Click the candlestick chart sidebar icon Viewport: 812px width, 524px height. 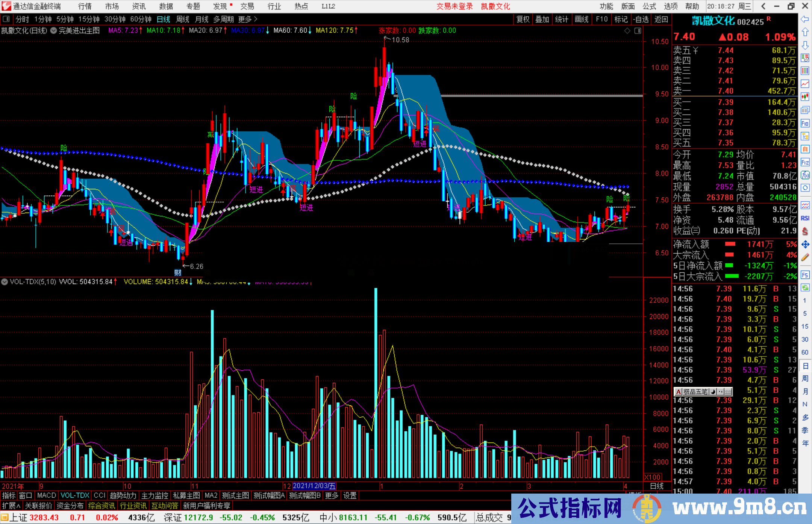pos(805,97)
